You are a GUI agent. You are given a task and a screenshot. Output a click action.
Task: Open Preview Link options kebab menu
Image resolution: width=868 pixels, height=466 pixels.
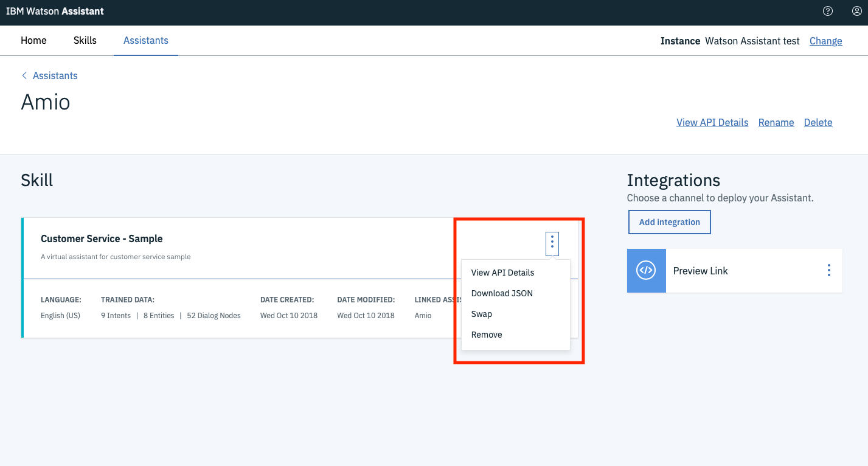828,271
